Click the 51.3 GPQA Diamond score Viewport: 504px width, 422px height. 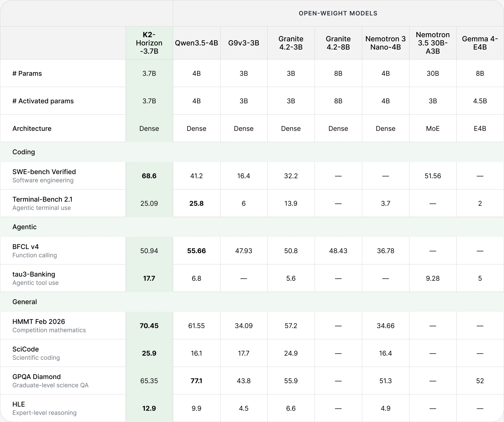386,381
